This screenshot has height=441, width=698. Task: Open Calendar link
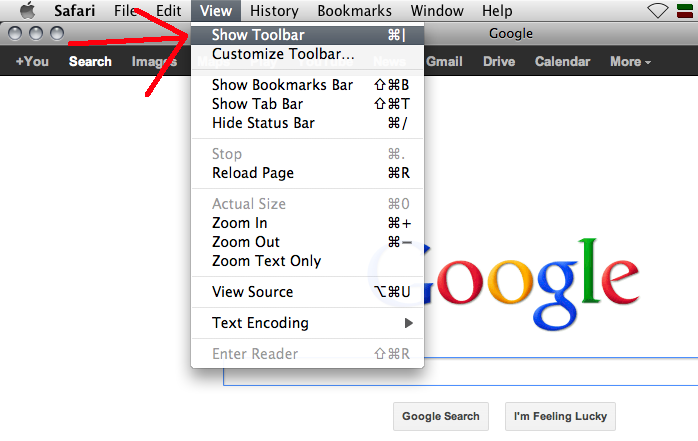[562, 61]
